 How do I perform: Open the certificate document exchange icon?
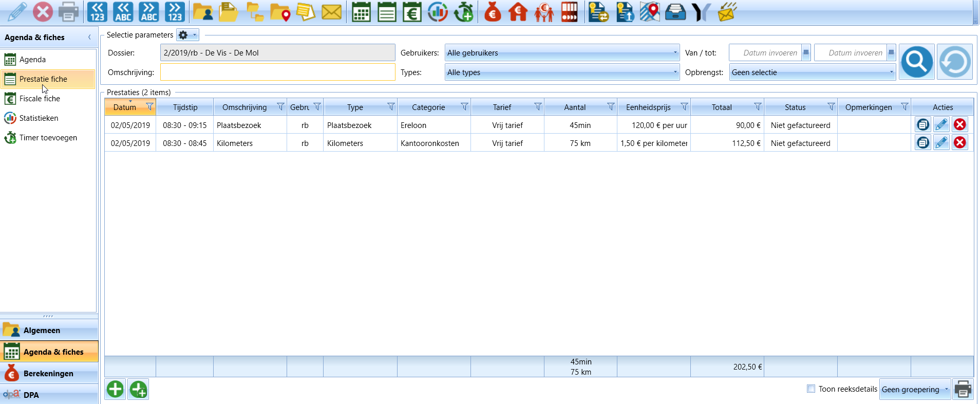tap(598, 12)
